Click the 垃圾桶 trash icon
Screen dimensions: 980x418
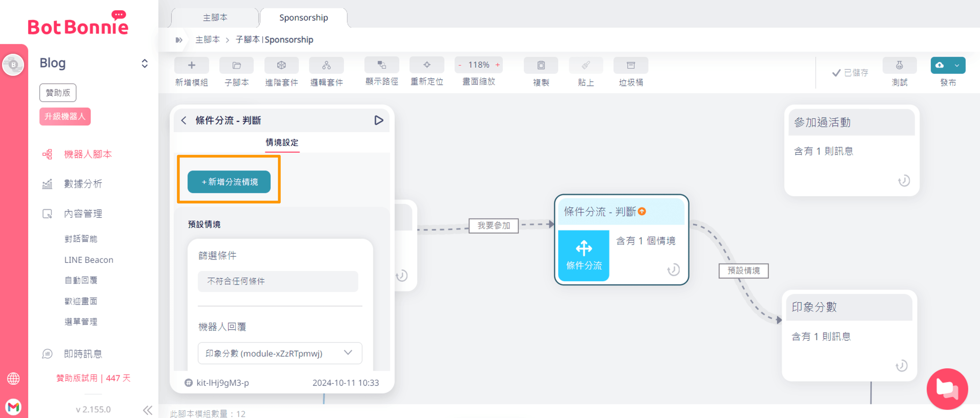[630, 65]
